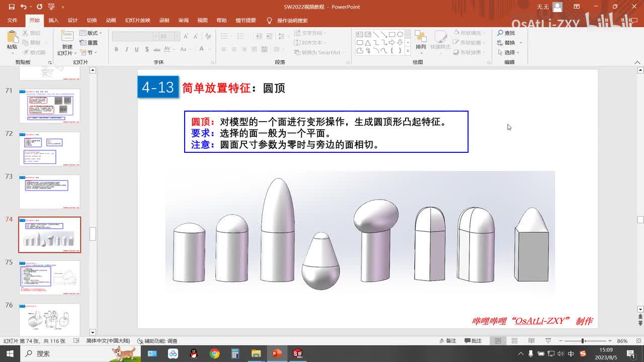Increase font size
The height and width of the screenshot is (362, 644).
coord(186,36)
